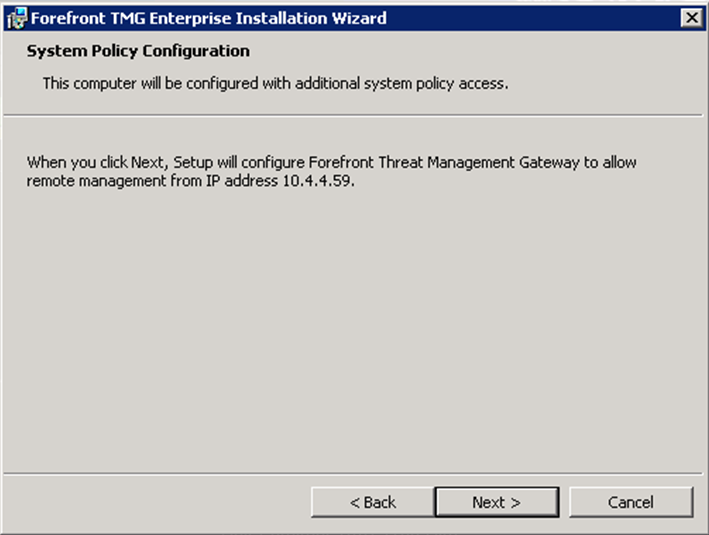Click the installer icon in the title bar

[x=16, y=18]
